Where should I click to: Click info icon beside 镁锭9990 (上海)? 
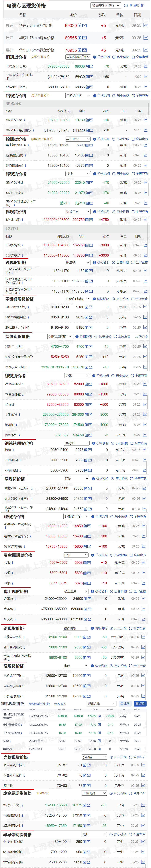(32, 488)
